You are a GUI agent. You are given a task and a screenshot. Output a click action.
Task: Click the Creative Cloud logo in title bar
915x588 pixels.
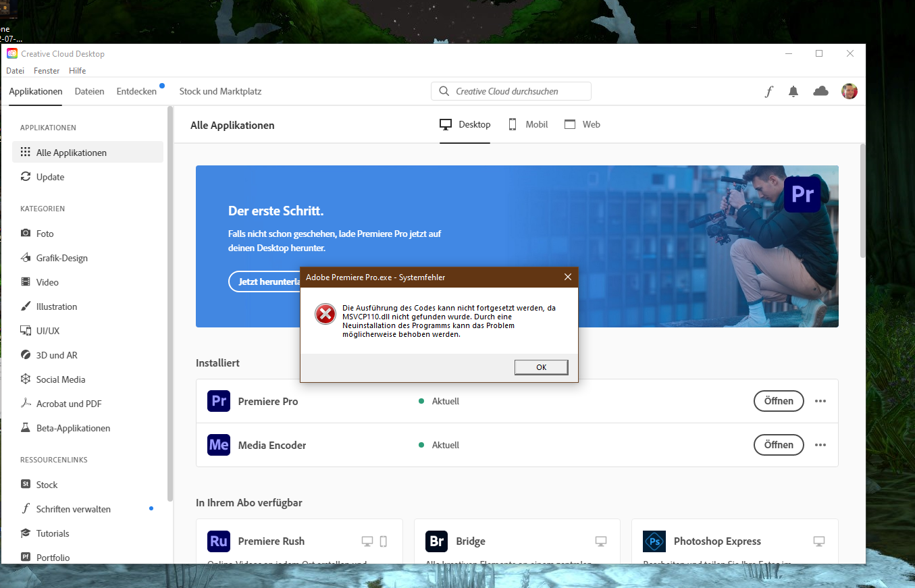coord(12,54)
